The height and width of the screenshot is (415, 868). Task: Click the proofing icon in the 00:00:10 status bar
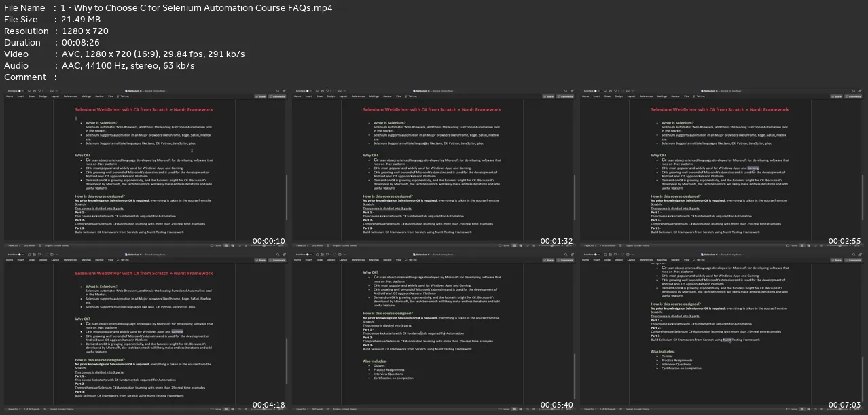[x=40, y=245]
